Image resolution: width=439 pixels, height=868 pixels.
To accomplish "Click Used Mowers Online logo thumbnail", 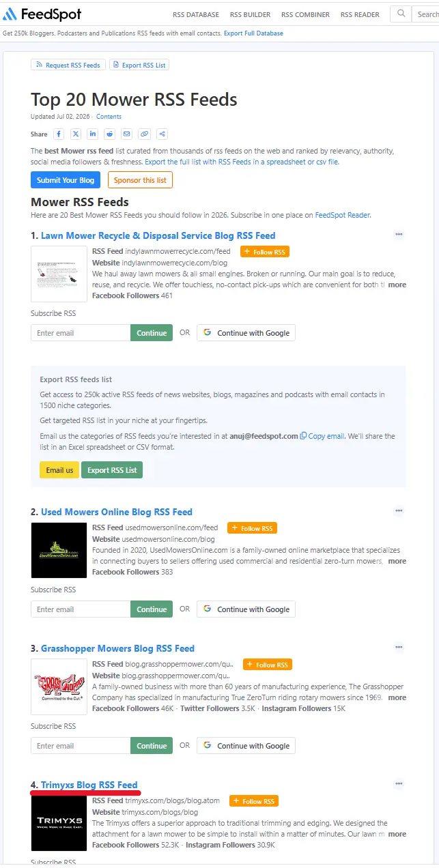I will pos(59,550).
